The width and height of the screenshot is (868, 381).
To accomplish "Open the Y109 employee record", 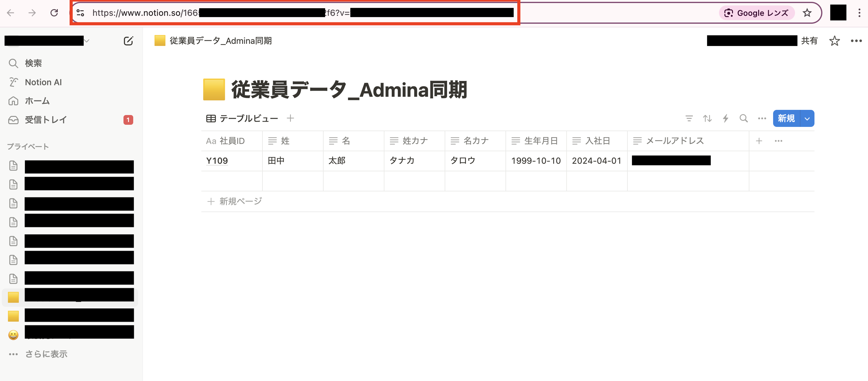I will pos(217,161).
